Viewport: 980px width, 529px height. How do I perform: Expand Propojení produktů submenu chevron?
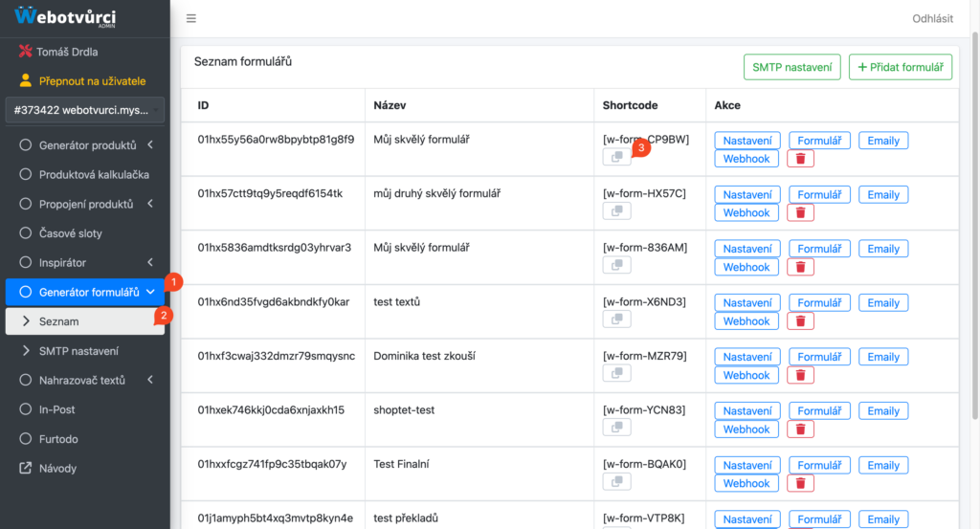[x=150, y=204]
